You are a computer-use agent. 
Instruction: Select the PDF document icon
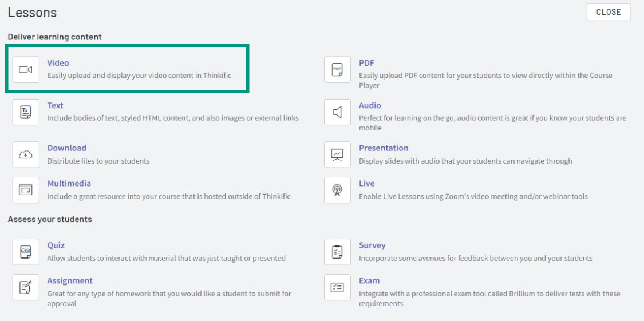coord(337,70)
